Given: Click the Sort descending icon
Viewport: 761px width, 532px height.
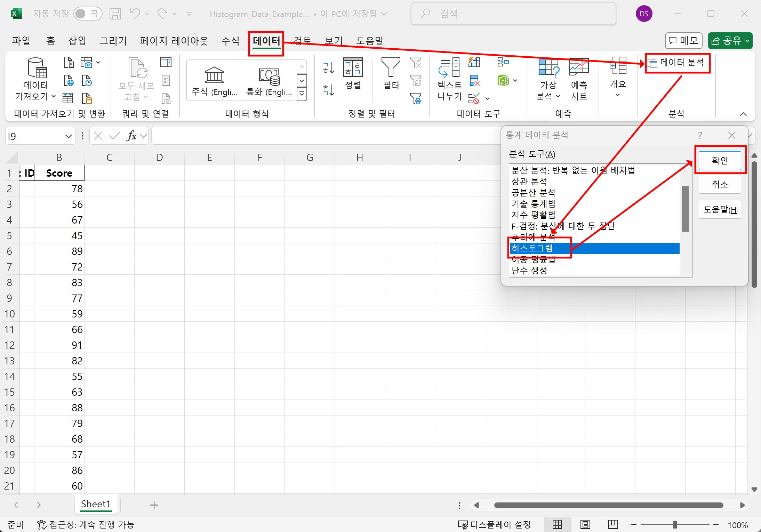Looking at the screenshot, I should click(329, 90).
